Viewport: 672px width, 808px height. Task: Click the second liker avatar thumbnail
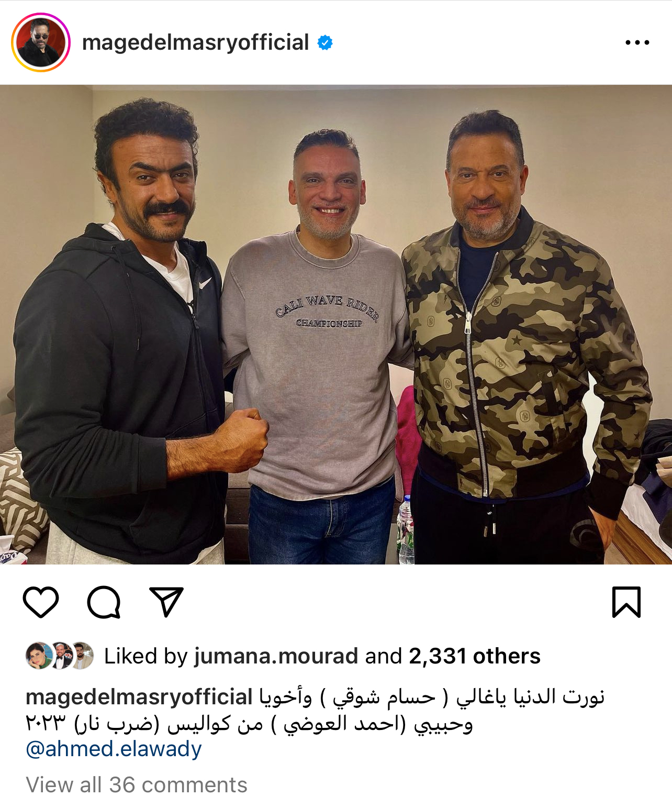(61, 656)
